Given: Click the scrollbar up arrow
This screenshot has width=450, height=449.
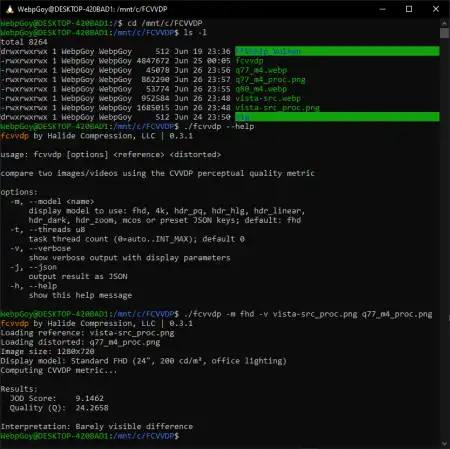Looking at the screenshot, I should pos(444,23).
